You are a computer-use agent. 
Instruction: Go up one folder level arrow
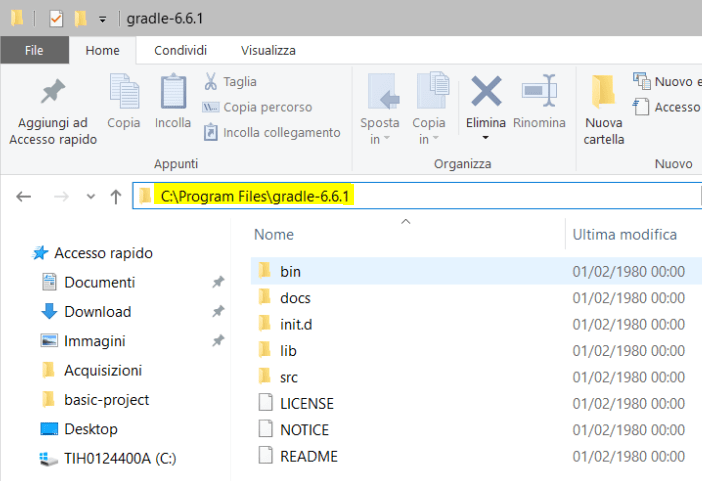point(116,196)
